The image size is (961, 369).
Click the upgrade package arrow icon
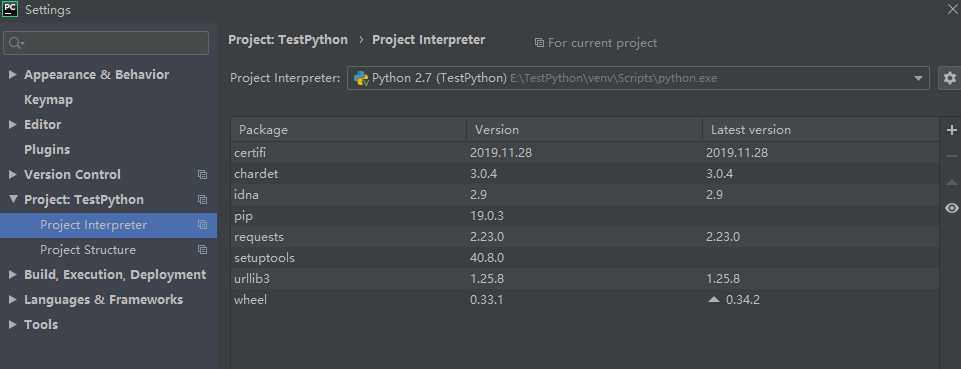951,183
